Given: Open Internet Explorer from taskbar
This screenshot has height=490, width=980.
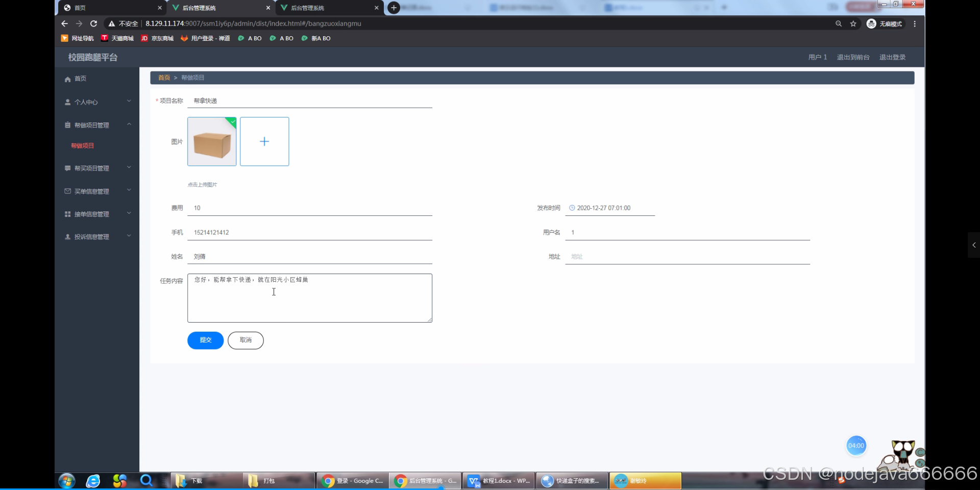Looking at the screenshot, I should 93,481.
